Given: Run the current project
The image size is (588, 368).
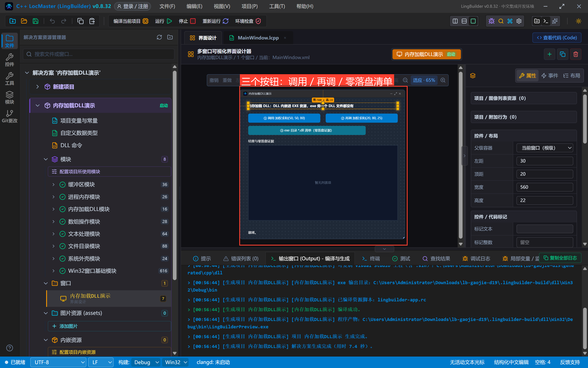Looking at the screenshot, I should pyautogui.click(x=164, y=21).
